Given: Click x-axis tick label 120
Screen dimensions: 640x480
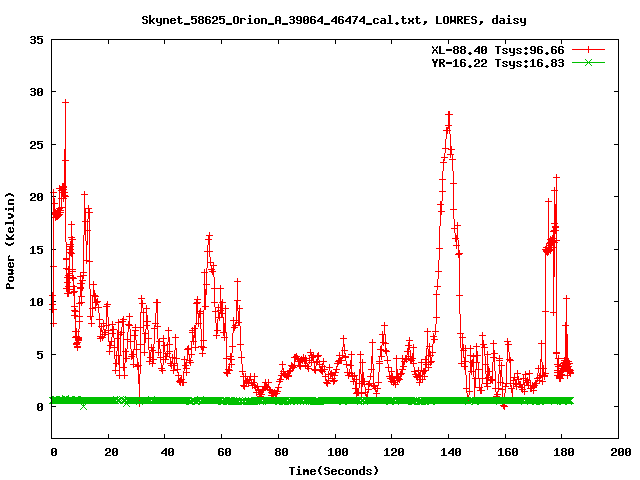Looking at the screenshot, I should tap(395, 452).
